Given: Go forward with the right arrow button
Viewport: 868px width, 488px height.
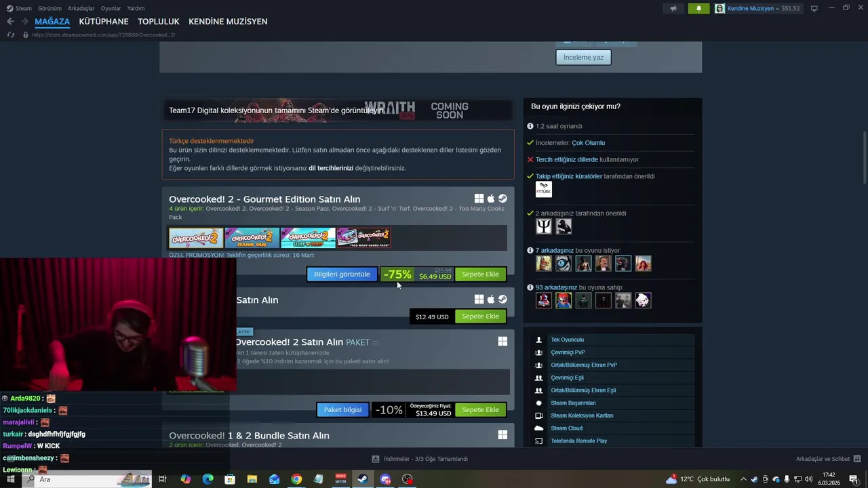Looking at the screenshot, I should click(x=24, y=22).
